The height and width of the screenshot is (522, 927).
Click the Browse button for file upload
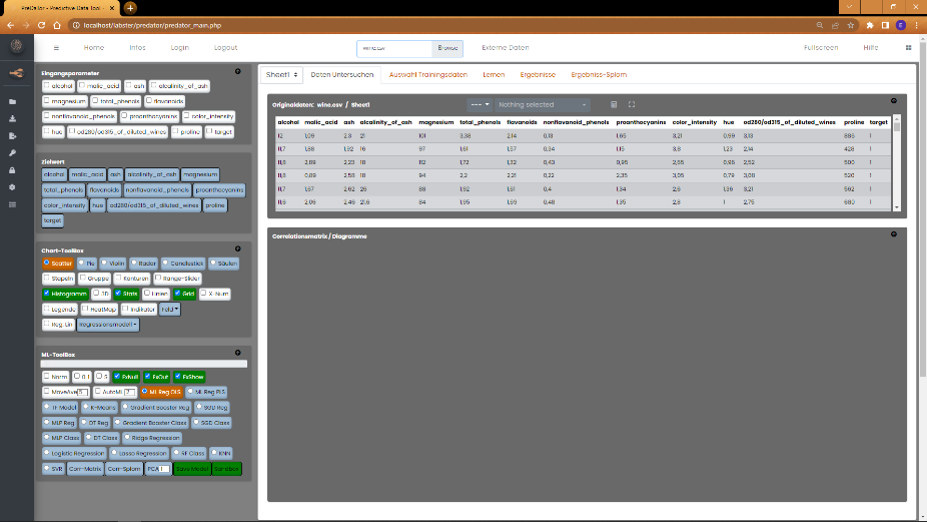(x=446, y=47)
